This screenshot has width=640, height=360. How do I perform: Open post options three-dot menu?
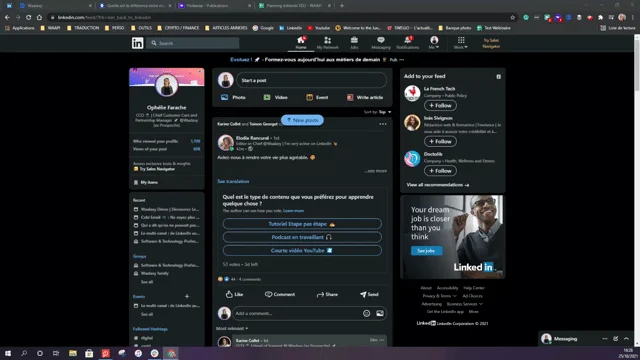tap(382, 124)
